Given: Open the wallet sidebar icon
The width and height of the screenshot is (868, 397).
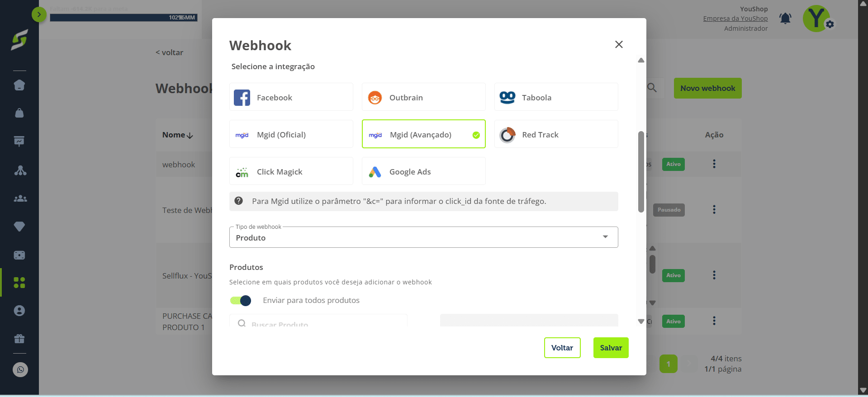Looking at the screenshot, I should [x=19, y=255].
